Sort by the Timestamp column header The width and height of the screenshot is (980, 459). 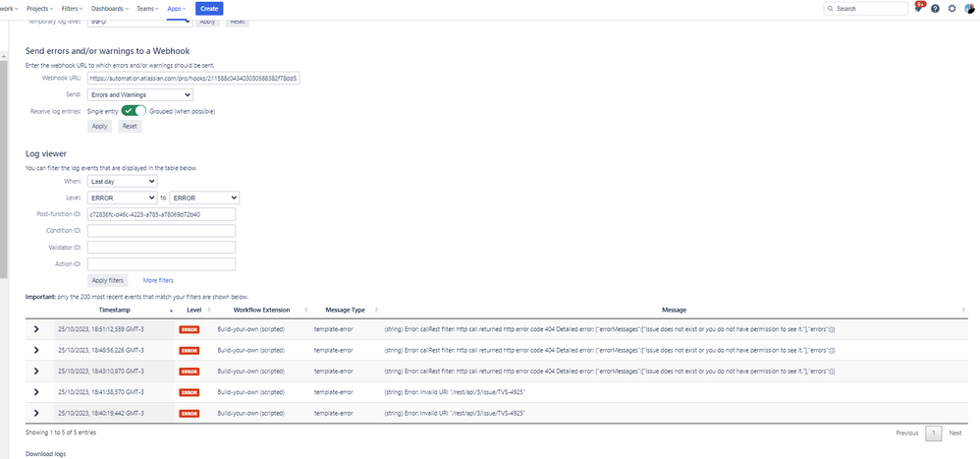coord(114,311)
